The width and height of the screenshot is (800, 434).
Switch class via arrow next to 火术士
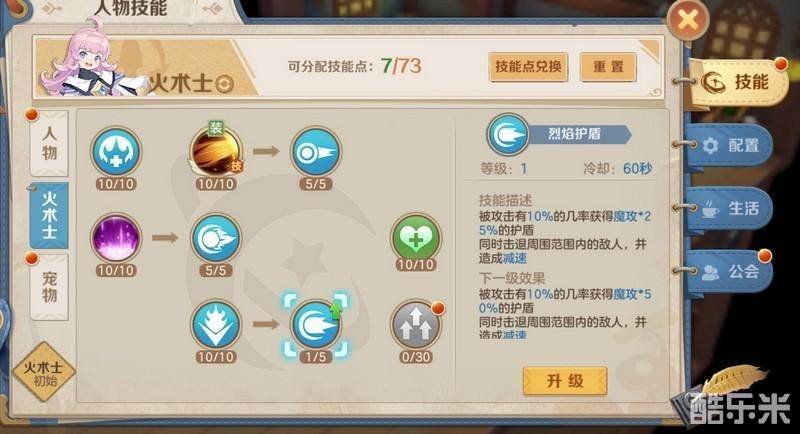(224, 84)
